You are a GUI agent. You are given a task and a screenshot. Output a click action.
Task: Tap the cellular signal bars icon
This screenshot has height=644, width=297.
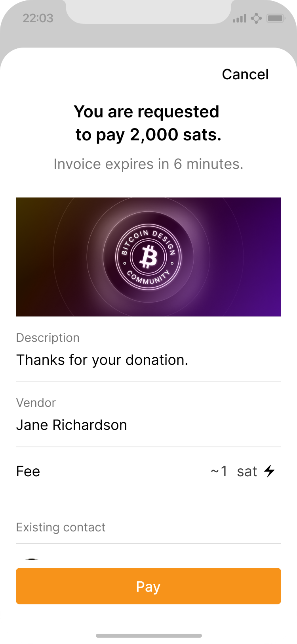tap(240, 18)
